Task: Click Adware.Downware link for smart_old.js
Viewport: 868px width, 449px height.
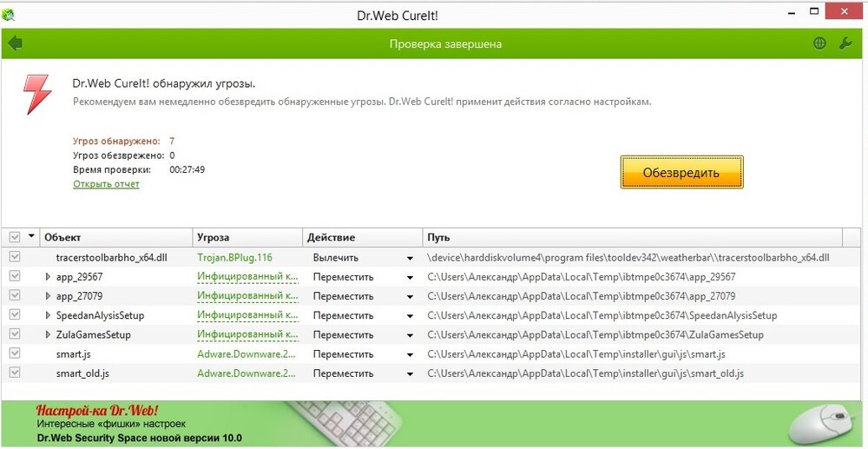Action: 247,373
